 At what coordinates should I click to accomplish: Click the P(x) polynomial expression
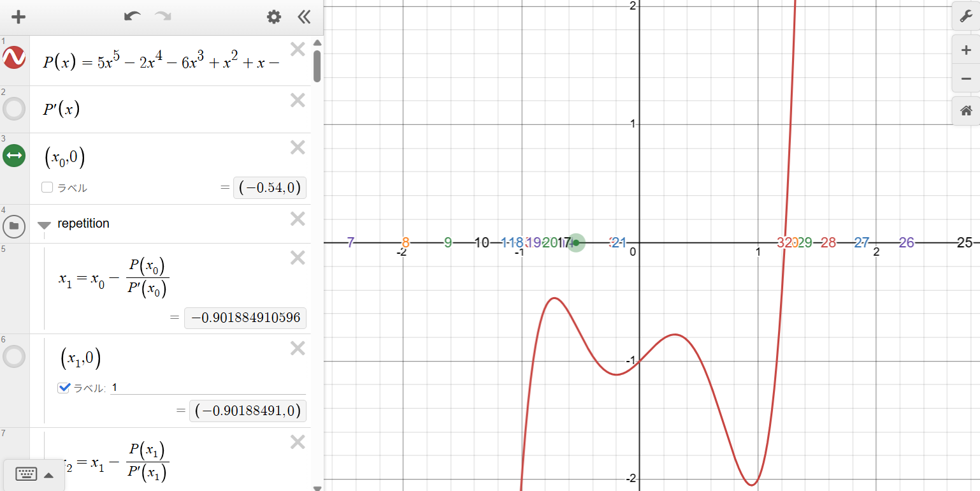coord(162,61)
